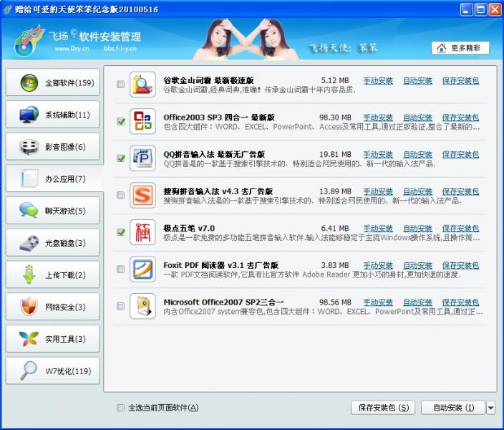This screenshot has height=430, width=504.
Task: Select the 办公应用(7) category
Action: [x=54, y=178]
